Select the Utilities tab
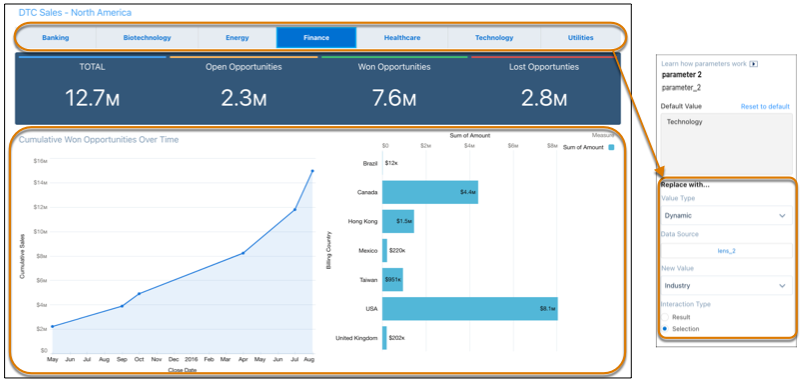 580,37
